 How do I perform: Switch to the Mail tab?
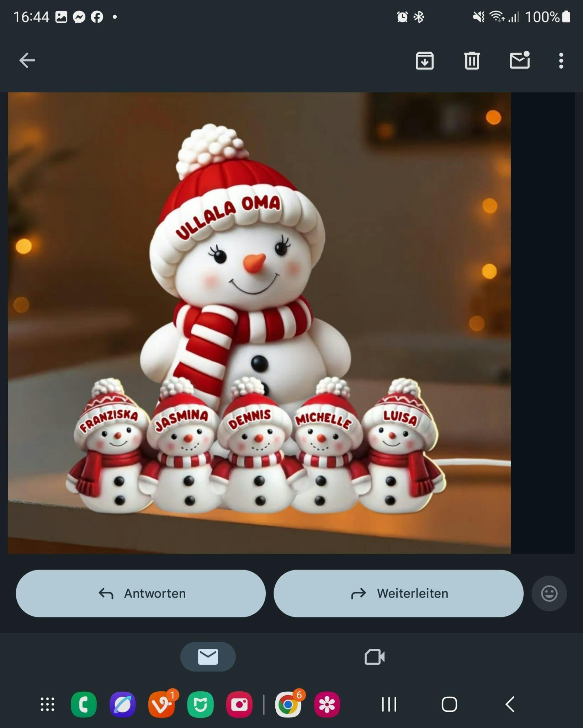pyautogui.click(x=208, y=657)
